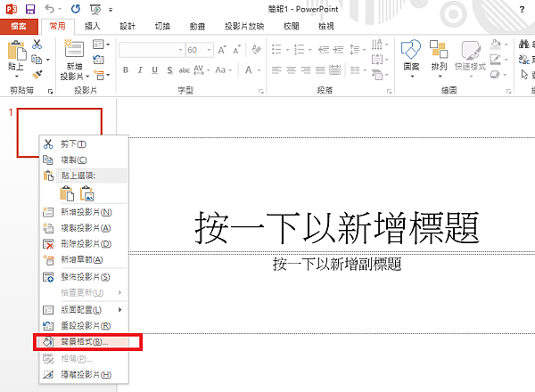Switch to the Design (設計) tab

coord(128,26)
